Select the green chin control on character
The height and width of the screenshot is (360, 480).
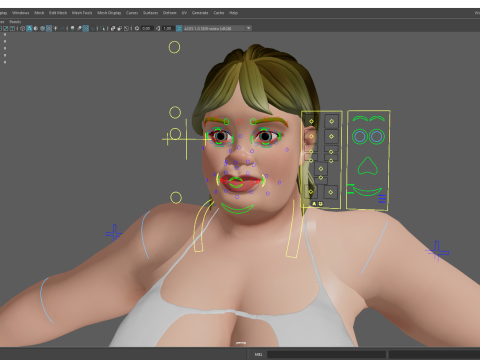tap(237, 209)
